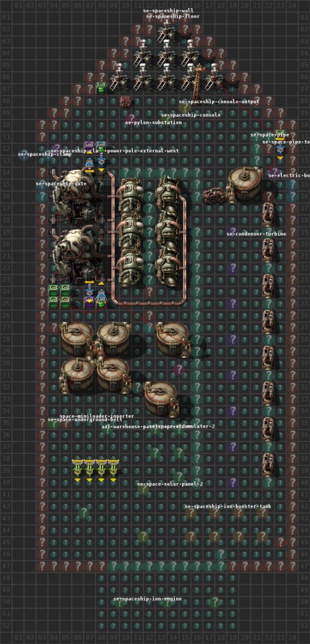Click the se-pylon-substation label
This screenshot has height=644, width=310.
pyautogui.click(x=153, y=123)
